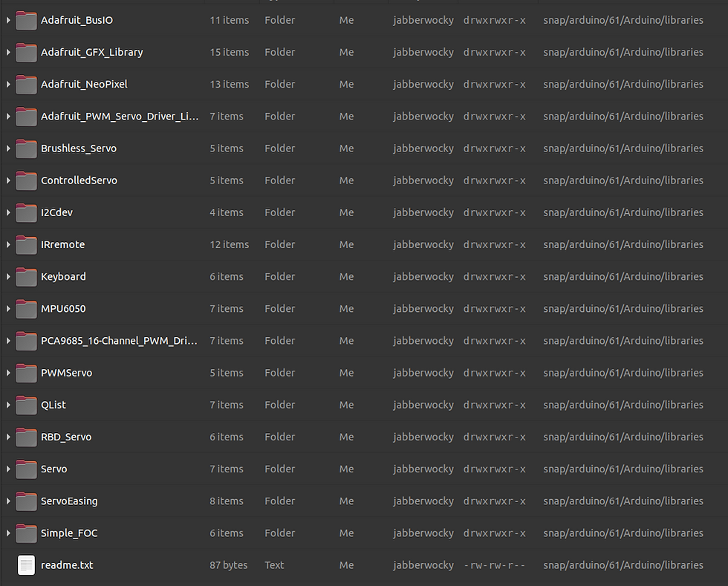Click the QList folder icon
728x586 pixels.
[x=26, y=405]
